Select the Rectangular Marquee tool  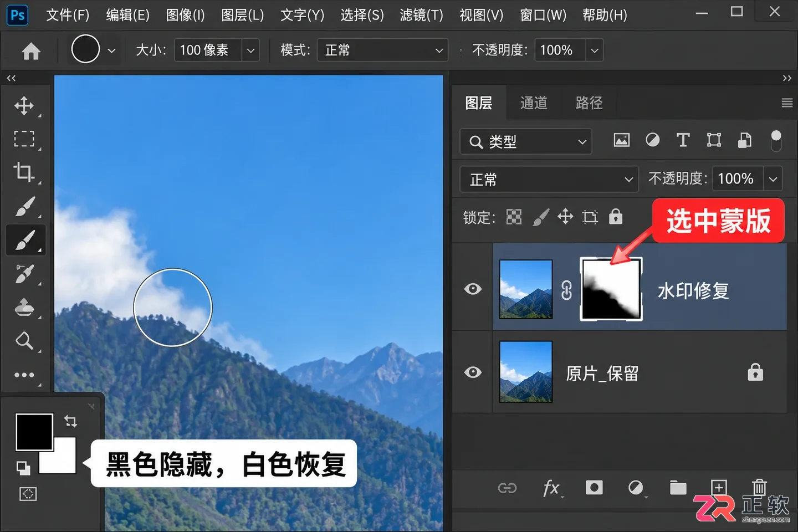click(x=24, y=139)
